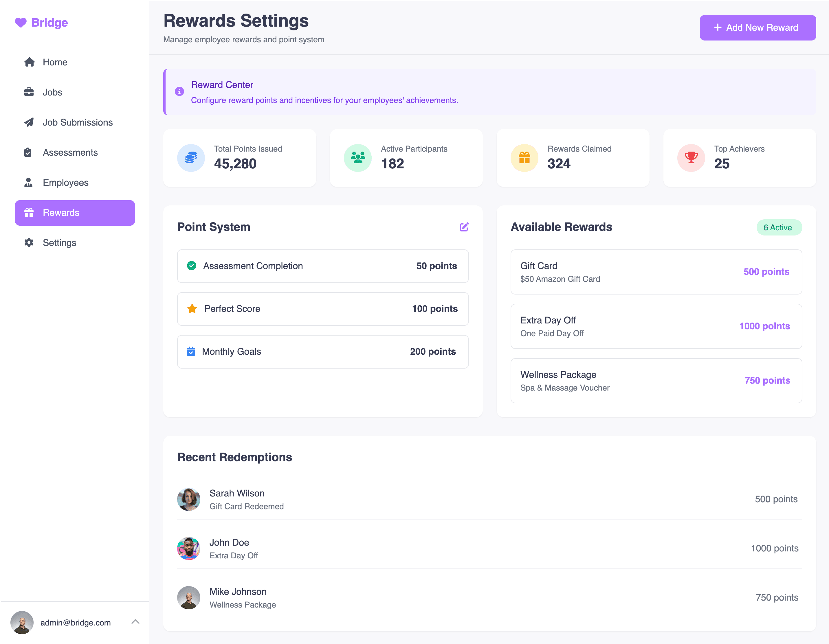Select the Home icon in the sidebar
The height and width of the screenshot is (644, 829).
pos(29,62)
